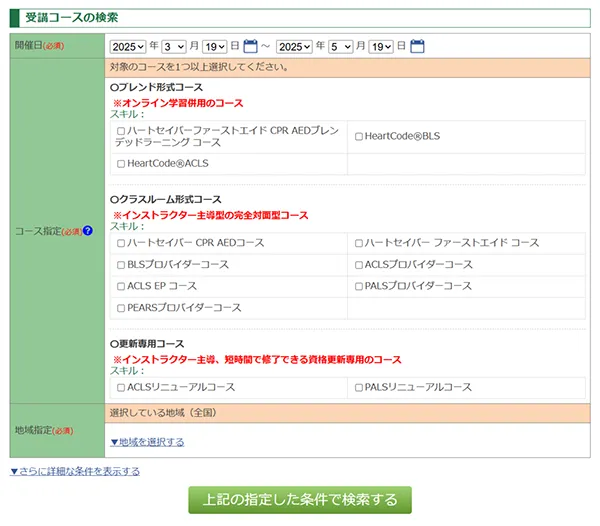Check ハートセイバー CPR AEDコース checkbox

(x=121, y=243)
